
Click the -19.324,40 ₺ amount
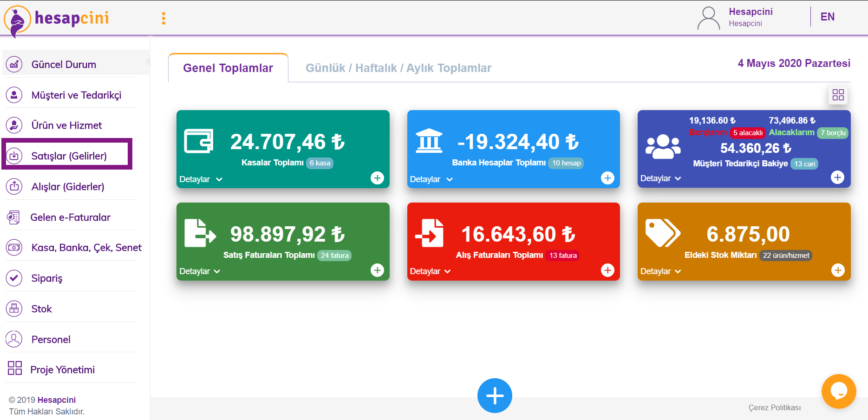coord(518,142)
